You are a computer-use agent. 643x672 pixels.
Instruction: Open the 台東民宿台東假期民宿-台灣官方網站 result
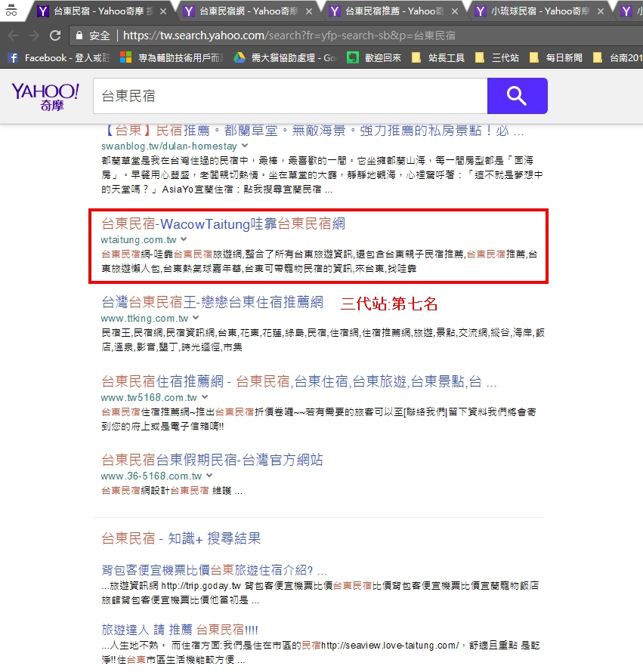(212, 460)
